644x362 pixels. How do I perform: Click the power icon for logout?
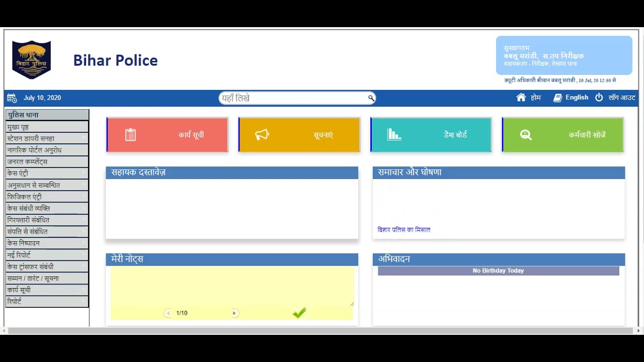pos(599,98)
